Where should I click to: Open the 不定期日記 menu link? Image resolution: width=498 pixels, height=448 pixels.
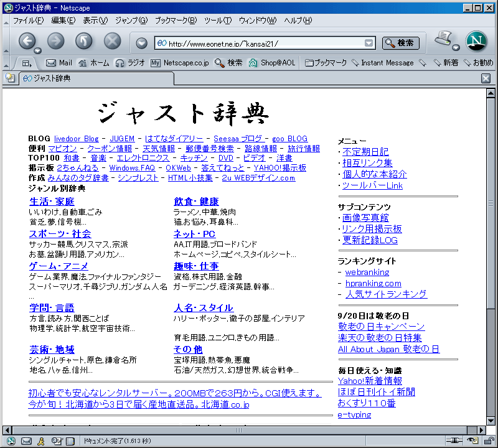[x=365, y=152]
